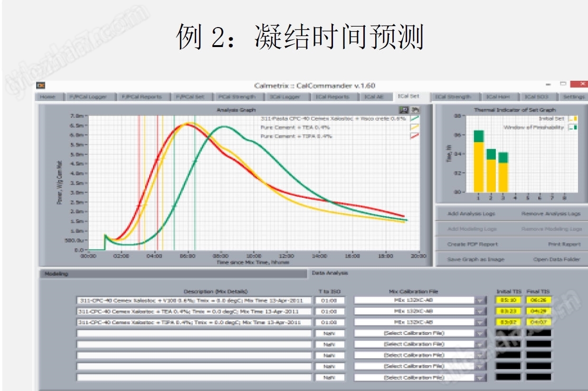Open calibration dropdown arrow for TEA 0.4% row
This screenshot has width=588, height=391.
(x=481, y=311)
